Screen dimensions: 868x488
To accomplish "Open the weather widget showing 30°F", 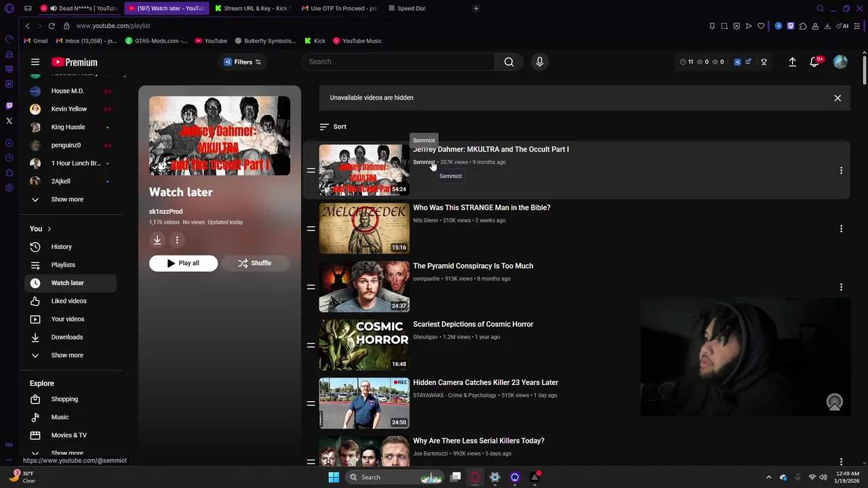I will click(20, 477).
